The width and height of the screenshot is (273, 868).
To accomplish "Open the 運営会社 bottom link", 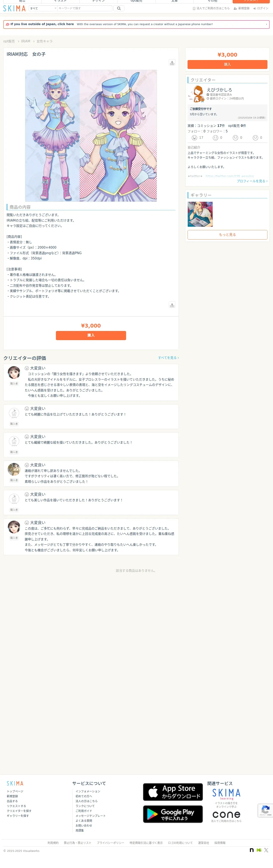I will [x=203, y=843].
